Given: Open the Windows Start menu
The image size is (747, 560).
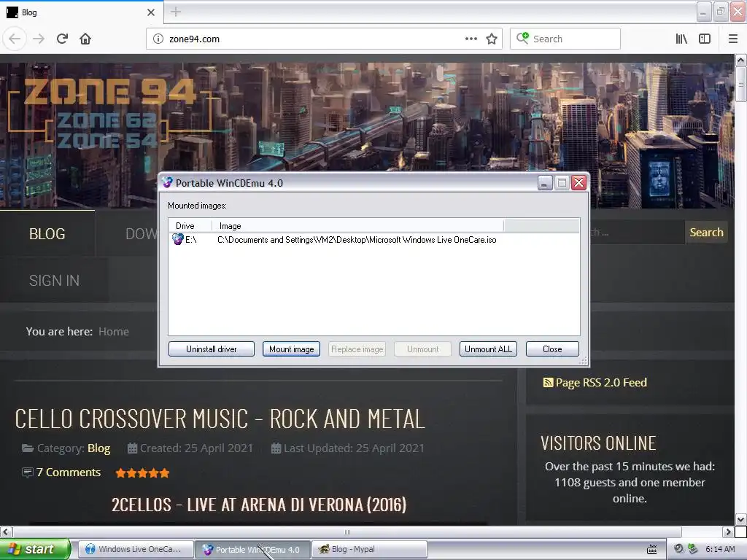Looking at the screenshot, I should coord(34,549).
